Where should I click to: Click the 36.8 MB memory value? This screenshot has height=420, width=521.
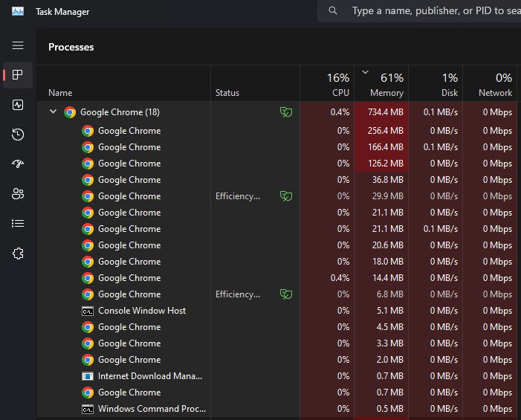(x=387, y=180)
